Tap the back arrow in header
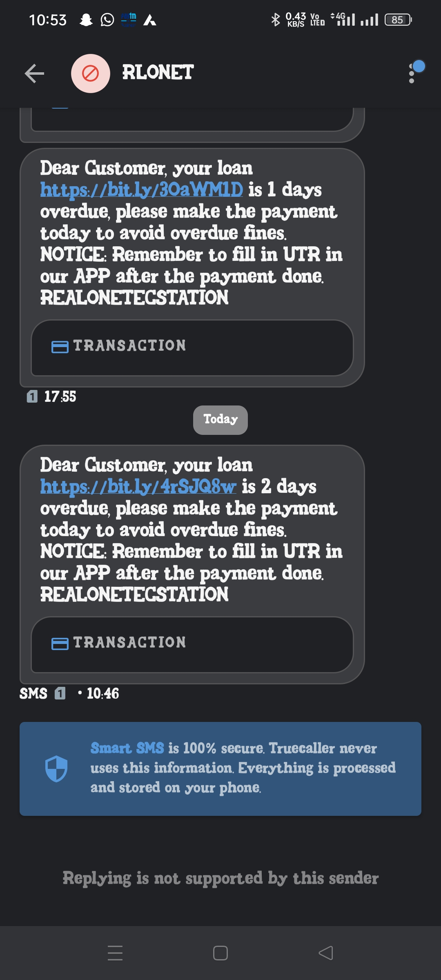Screen dimensions: 441x980 [x=34, y=73]
